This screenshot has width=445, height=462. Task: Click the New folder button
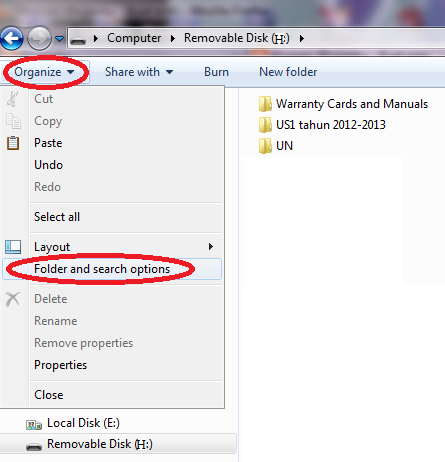pyautogui.click(x=288, y=72)
